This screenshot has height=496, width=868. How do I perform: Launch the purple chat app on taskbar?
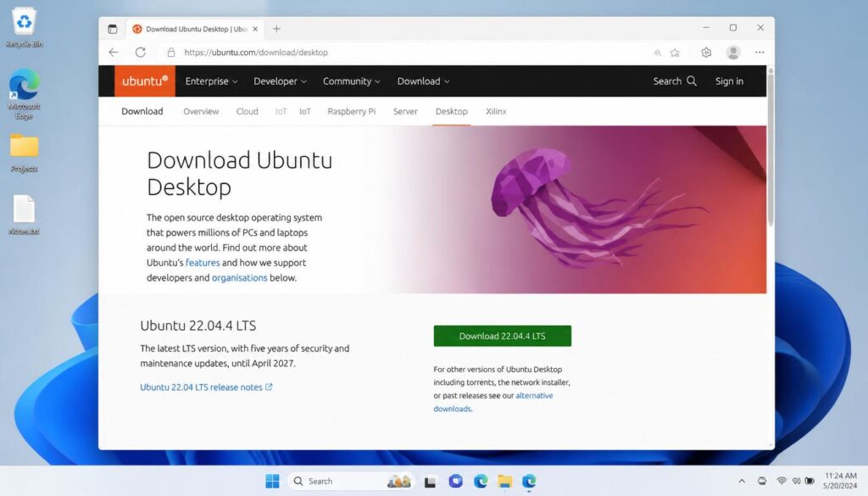coord(455,481)
